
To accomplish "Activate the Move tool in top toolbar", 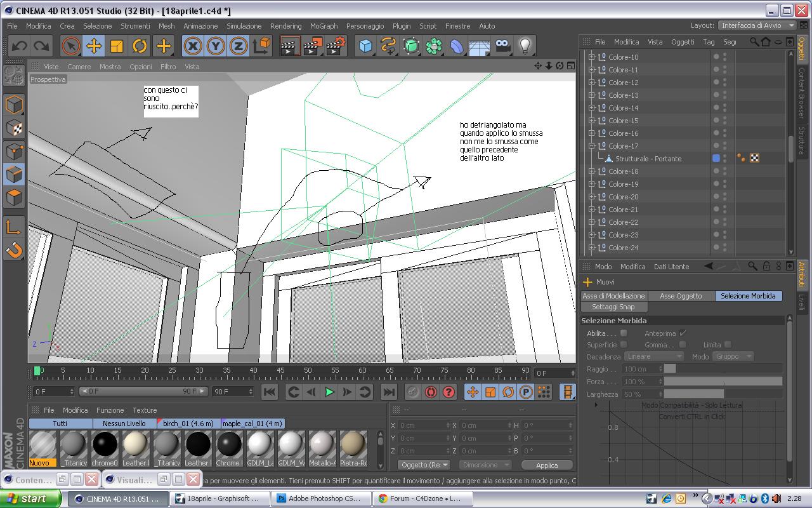I will click(x=94, y=46).
